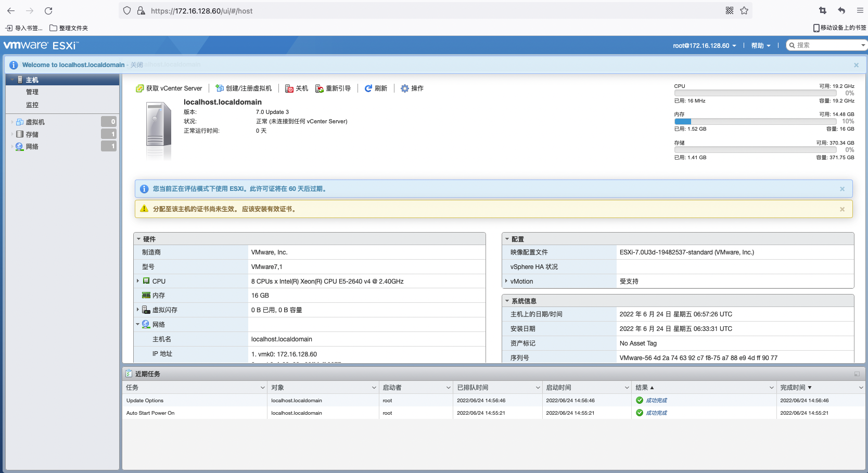The width and height of the screenshot is (868, 473).
Task: Expand the 虚拟机 tree node arrow
Action: tap(12, 122)
